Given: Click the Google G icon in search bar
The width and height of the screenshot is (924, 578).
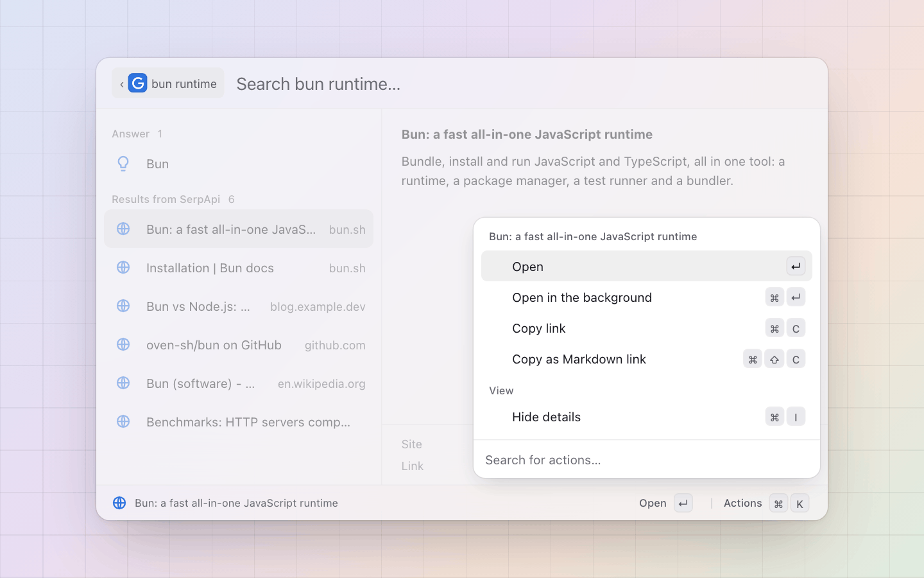Looking at the screenshot, I should point(138,83).
